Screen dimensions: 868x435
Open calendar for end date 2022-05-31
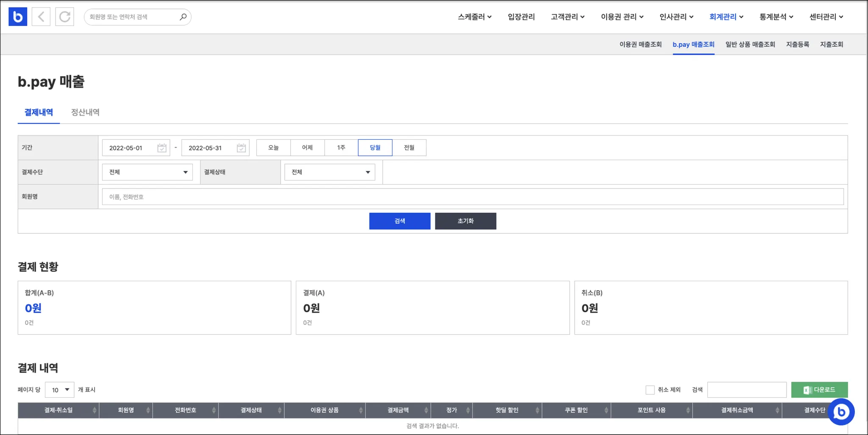click(241, 148)
